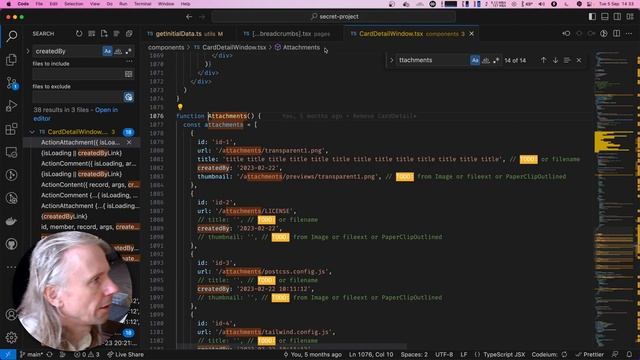Screen dimensions: 640x360
Task: Navigate back arrow in title bar
Action: coord(189,17)
